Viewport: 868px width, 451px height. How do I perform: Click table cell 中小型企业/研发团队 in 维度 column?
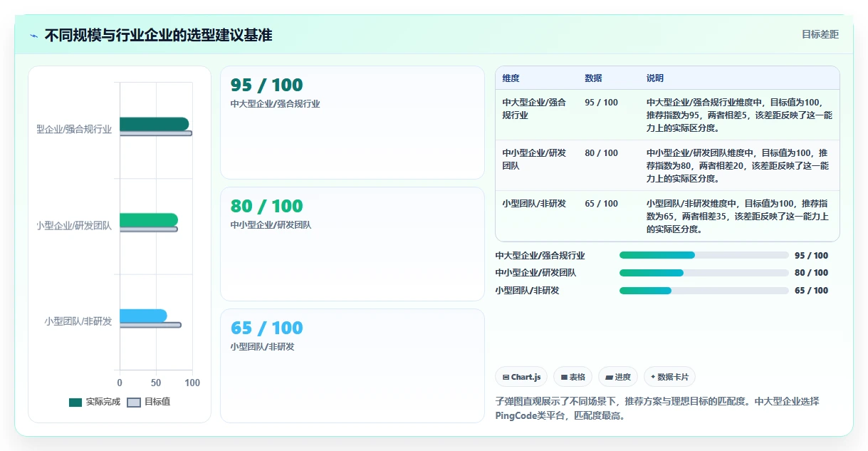tap(534, 160)
